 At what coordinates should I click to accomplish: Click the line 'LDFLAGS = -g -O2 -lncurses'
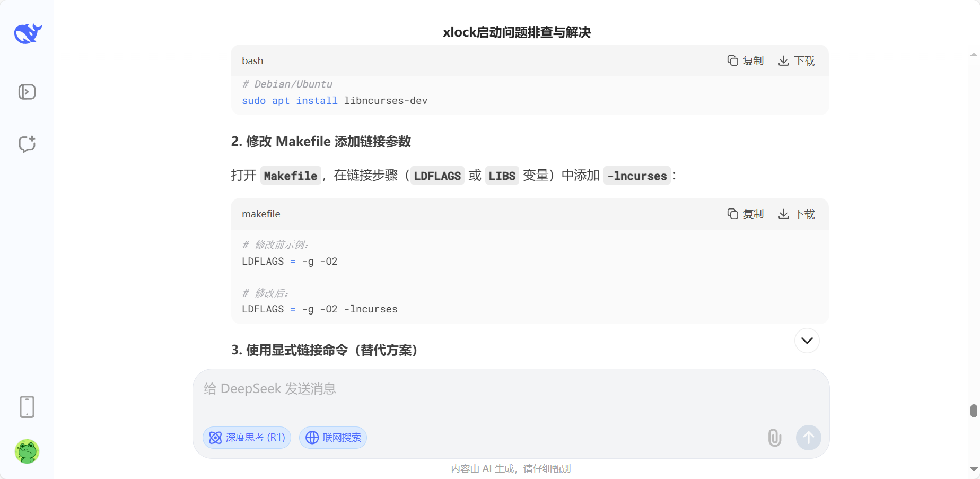320,309
